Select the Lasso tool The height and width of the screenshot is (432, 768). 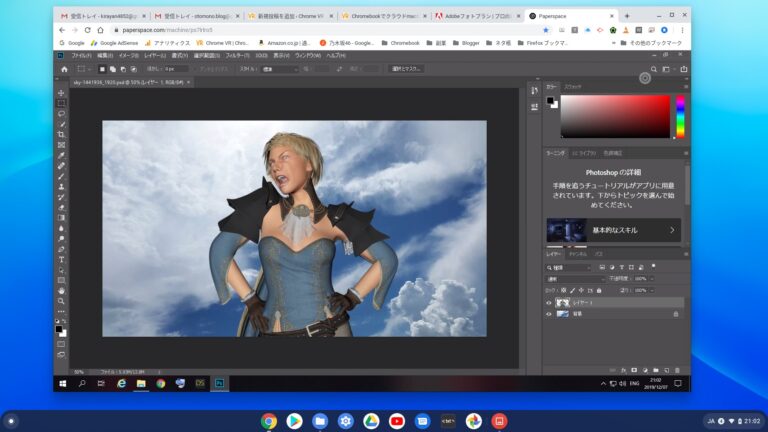pyautogui.click(x=61, y=114)
